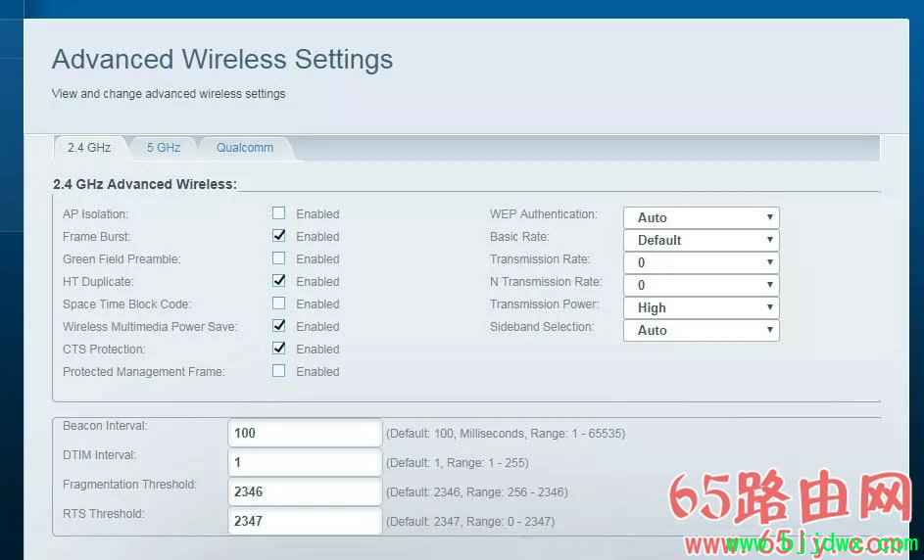Screen dimensions: 924x560
Task: Focus the DTIM Interval text box
Action: (x=305, y=462)
